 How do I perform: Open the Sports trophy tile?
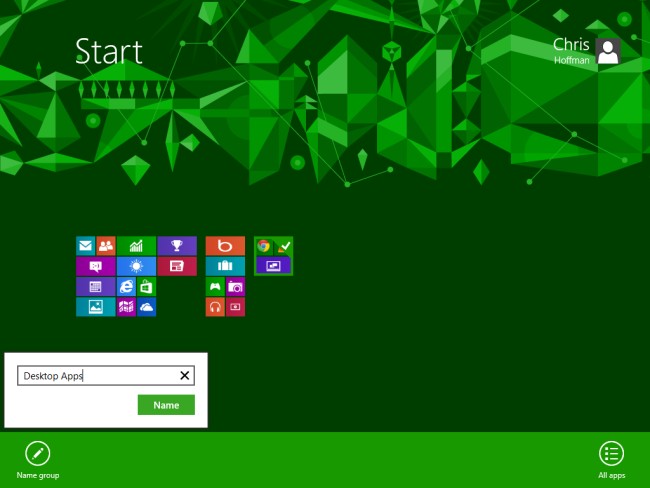[x=177, y=246]
